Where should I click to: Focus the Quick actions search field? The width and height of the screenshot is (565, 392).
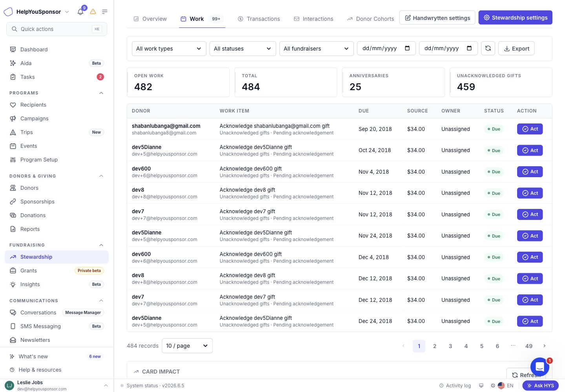point(56,29)
